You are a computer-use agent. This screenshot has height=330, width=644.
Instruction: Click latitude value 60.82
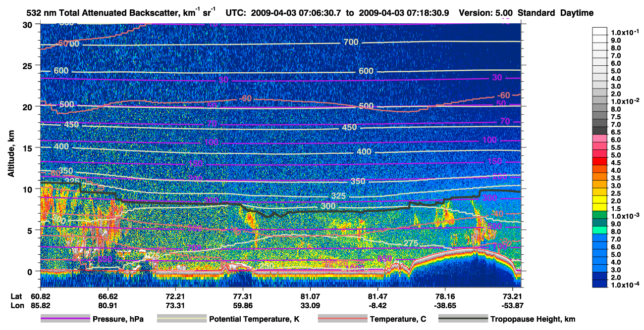pyautogui.click(x=40, y=296)
